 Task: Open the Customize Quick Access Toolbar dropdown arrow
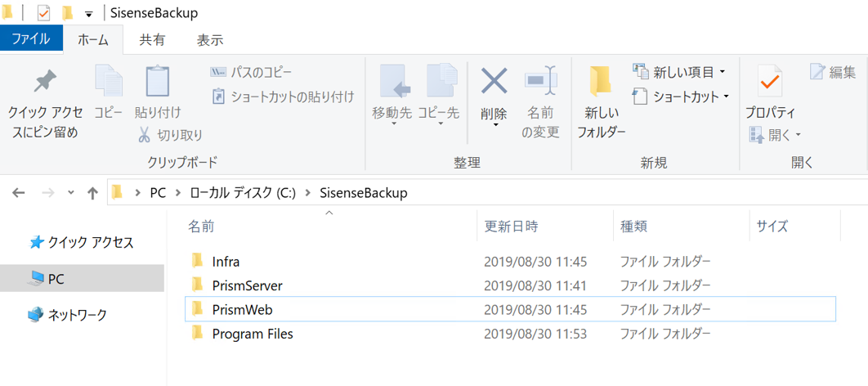(88, 14)
